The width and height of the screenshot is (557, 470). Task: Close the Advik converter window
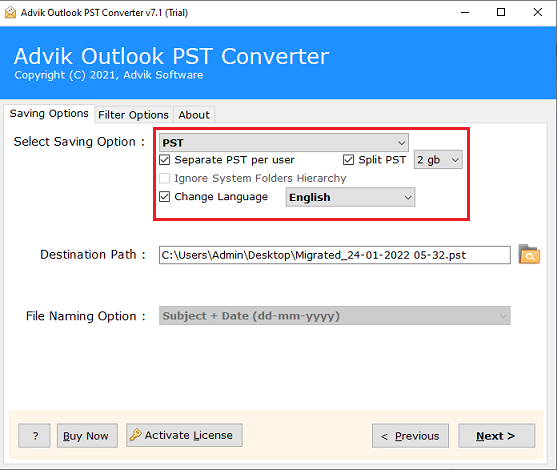[x=538, y=12]
